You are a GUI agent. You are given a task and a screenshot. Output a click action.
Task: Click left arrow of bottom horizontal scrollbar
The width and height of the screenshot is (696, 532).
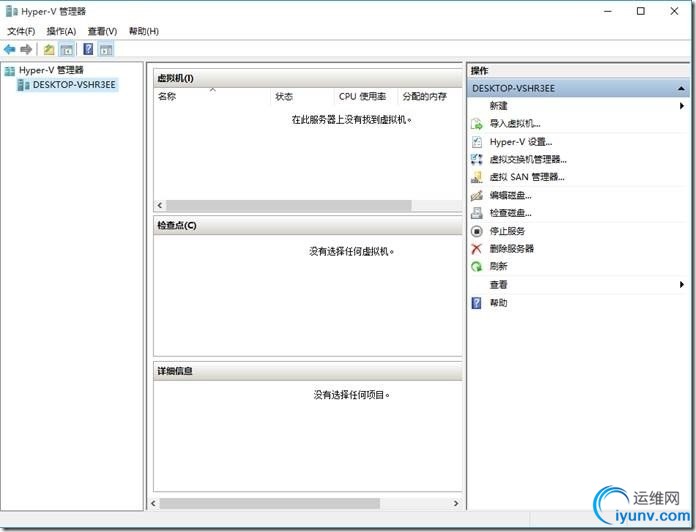pyautogui.click(x=154, y=503)
